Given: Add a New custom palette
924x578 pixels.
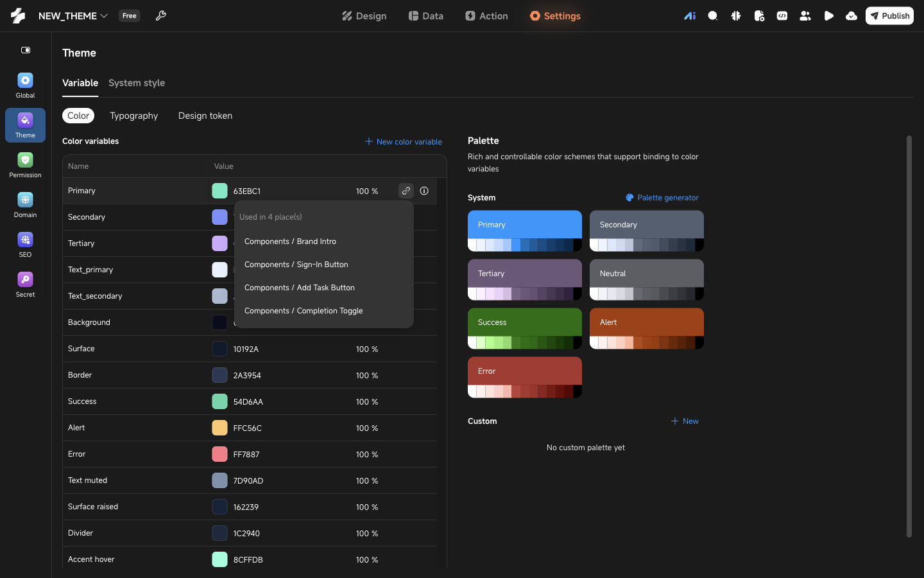Looking at the screenshot, I should [x=685, y=421].
